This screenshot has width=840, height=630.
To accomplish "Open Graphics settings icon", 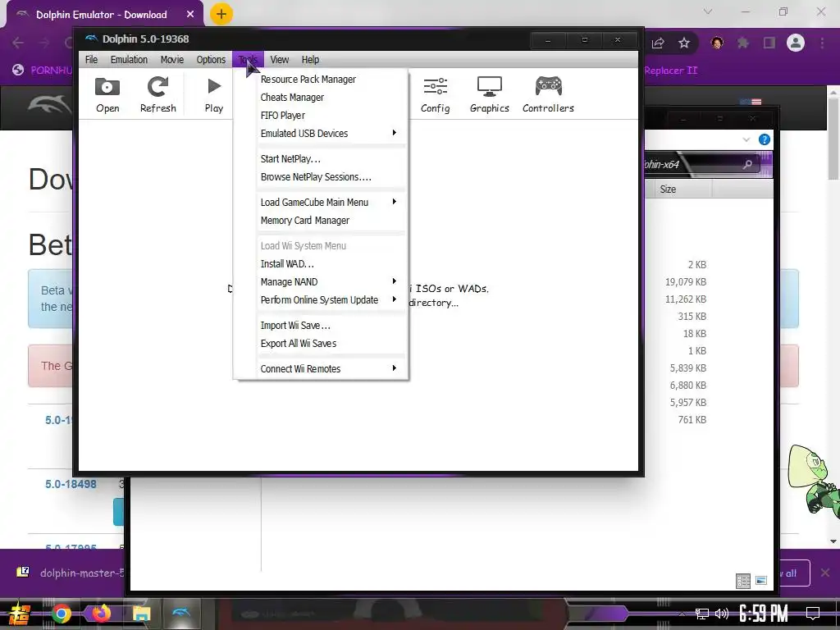I will click(x=489, y=95).
